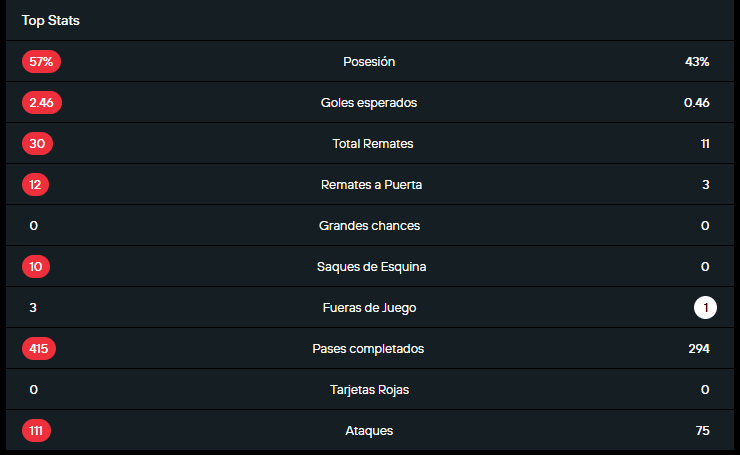Choose the Grandes chances label
The width and height of the screenshot is (740, 455).
point(369,226)
